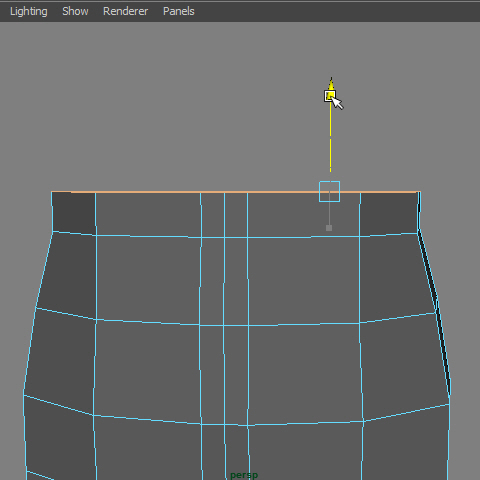
Task: Select the left narrow center strip face in the top band
Action: pyautogui.click(x=213, y=215)
